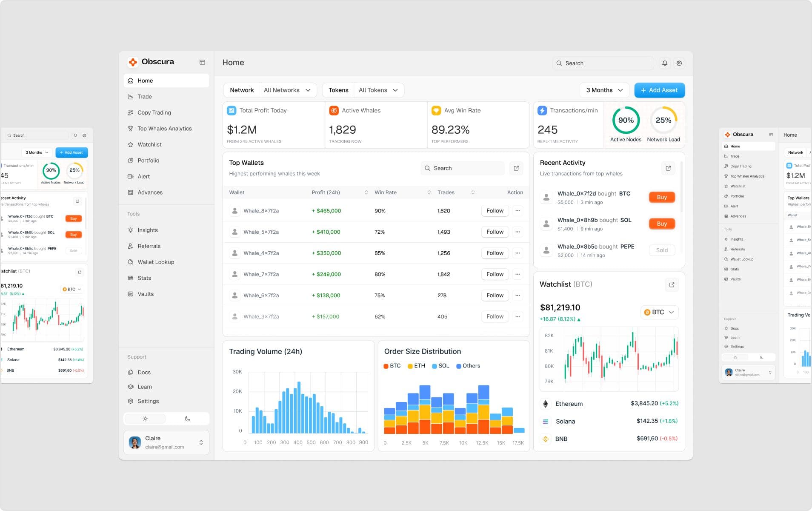This screenshot has height=511, width=812.
Task: Follow wallet Whale_5×7f2a
Action: (x=495, y=232)
